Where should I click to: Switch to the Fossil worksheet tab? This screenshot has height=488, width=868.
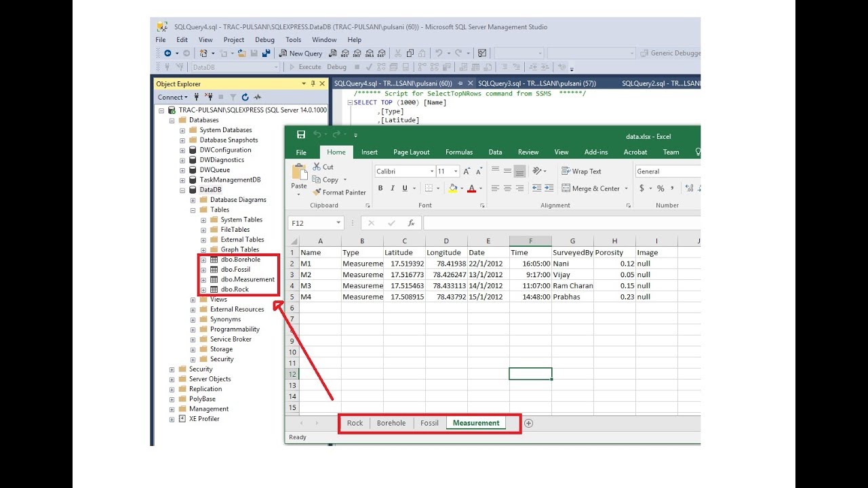[429, 423]
